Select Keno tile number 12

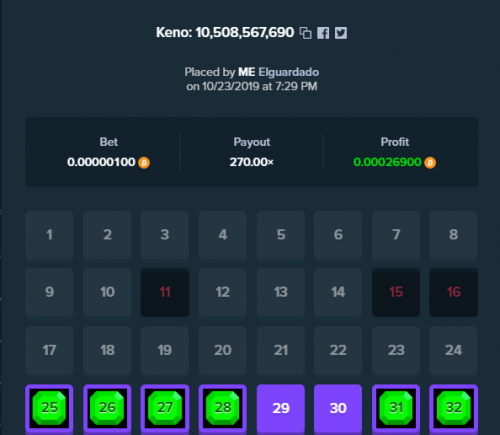point(223,292)
